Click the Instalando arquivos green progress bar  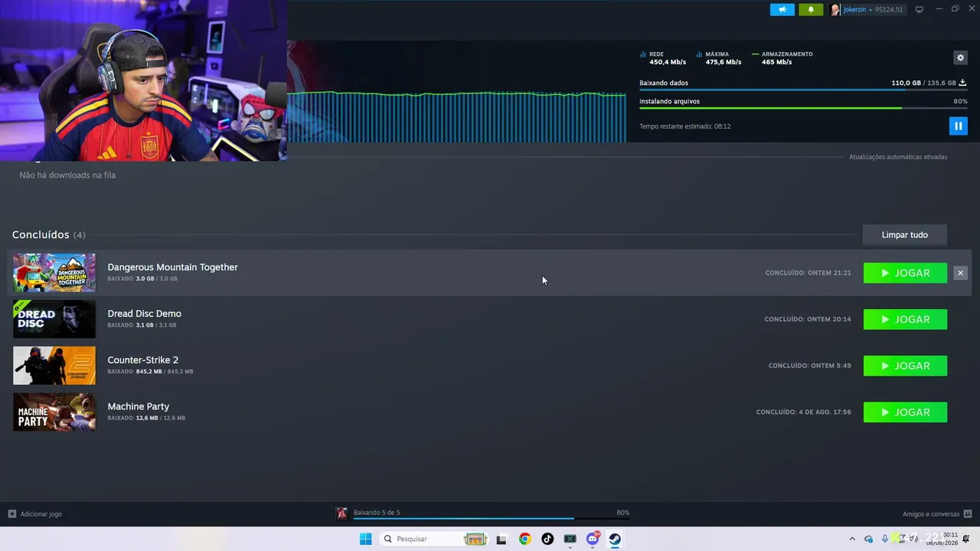(803, 109)
